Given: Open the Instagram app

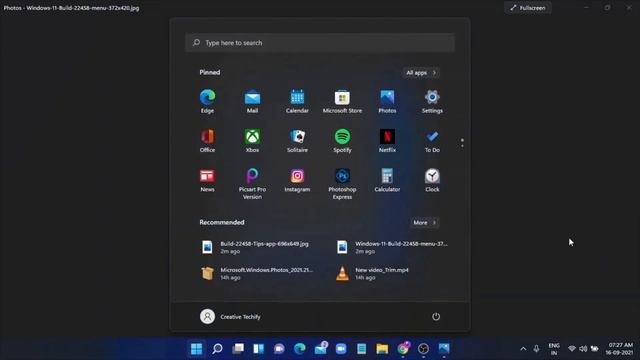Looking at the screenshot, I should click(x=297, y=180).
